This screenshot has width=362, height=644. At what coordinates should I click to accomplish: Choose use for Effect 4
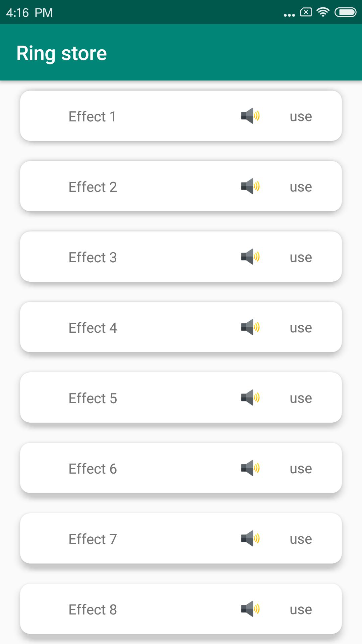point(301,328)
